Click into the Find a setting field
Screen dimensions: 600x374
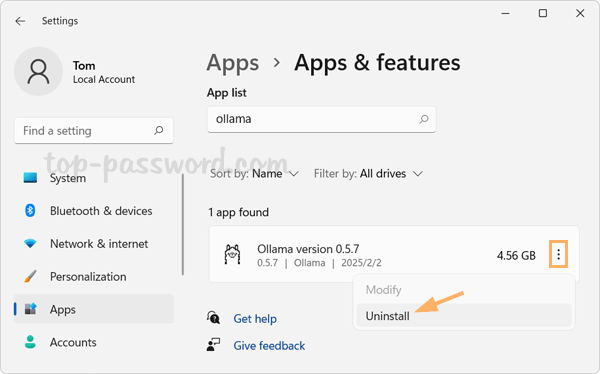[x=94, y=131]
